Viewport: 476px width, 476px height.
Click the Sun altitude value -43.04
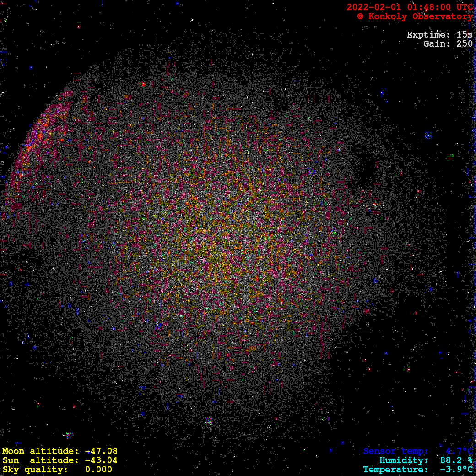coord(101,460)
